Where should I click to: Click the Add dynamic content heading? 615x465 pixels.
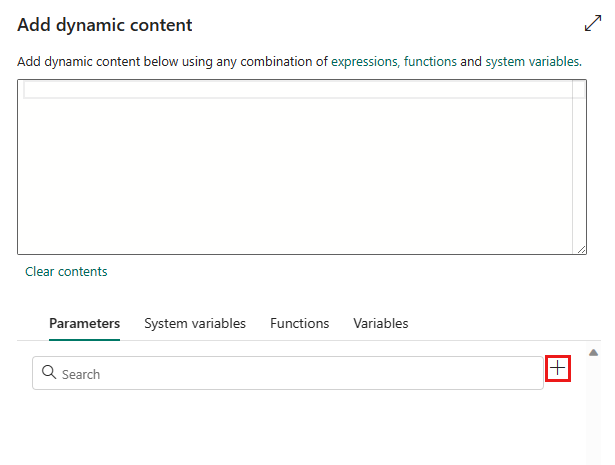point(105,25)
